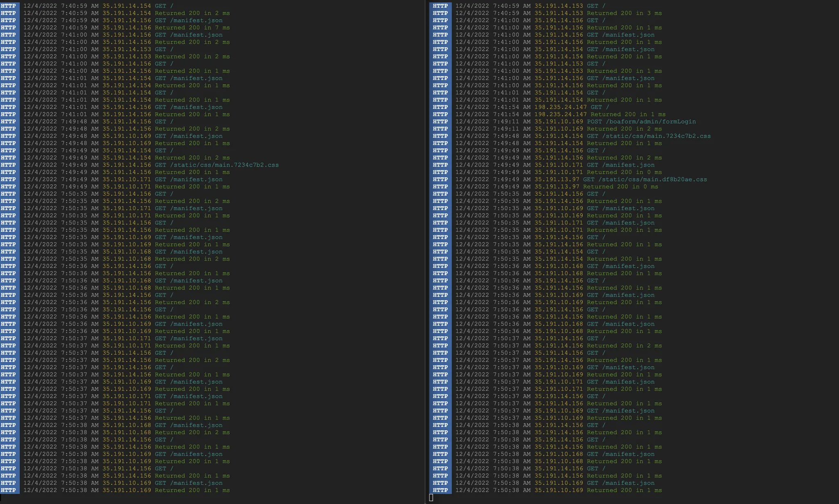Click main.7234c7b2.css path in right pane
Screen dimensions: 839x504
pos(656,136)
